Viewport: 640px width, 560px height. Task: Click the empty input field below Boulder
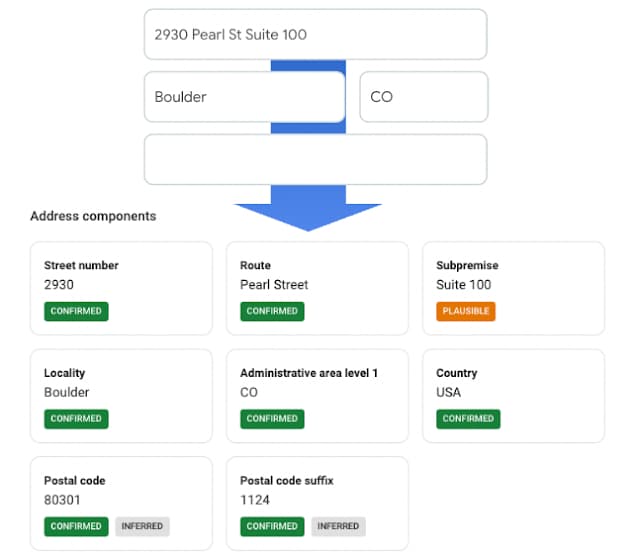(x=316, y=159)
